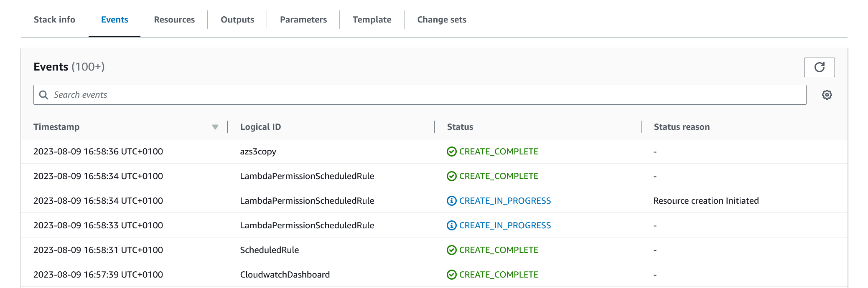Click the Events (100+) heading

click(x=69, y=67)
